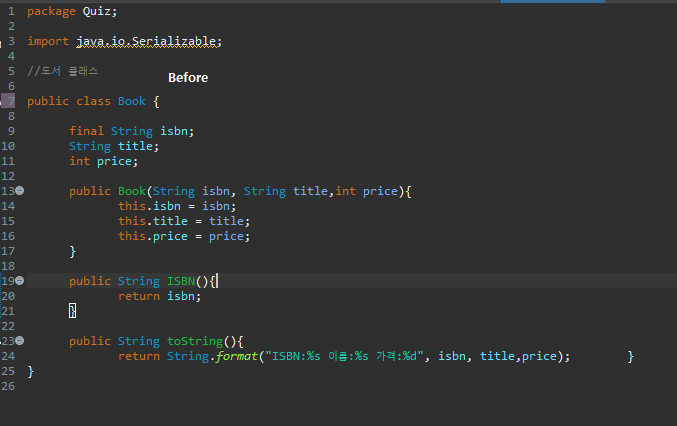Click the "title;" field declaration on line 10
The width and height of the screenshot is (677, 426).
tap(139, 146)
